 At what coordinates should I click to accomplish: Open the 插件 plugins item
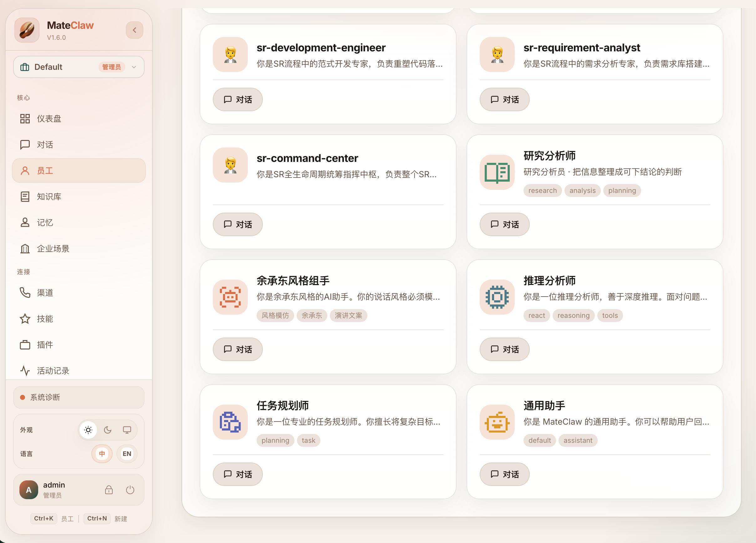tap(79, 345)
